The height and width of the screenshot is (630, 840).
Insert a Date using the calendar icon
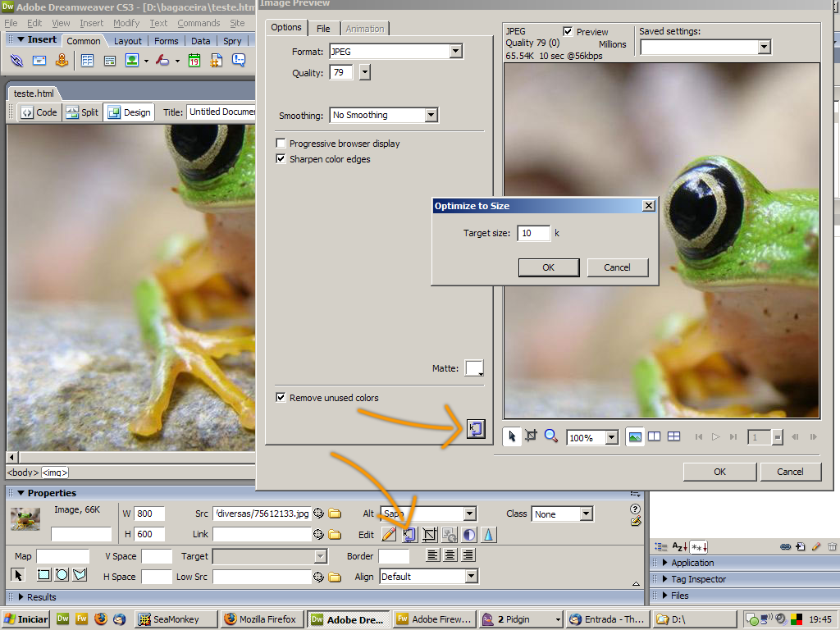click(194, 61)
